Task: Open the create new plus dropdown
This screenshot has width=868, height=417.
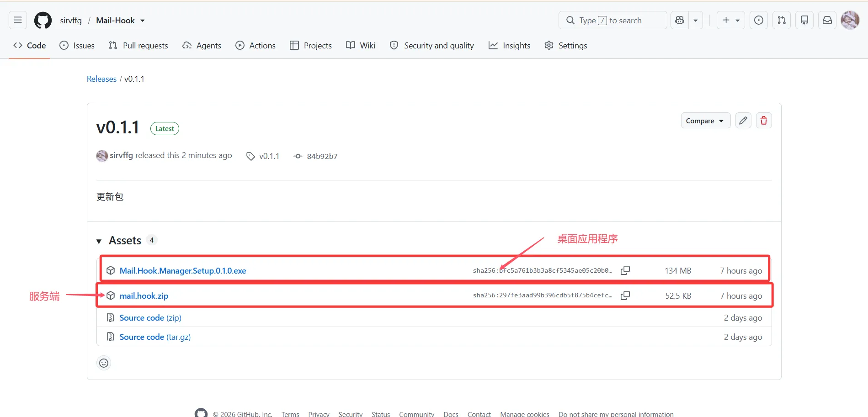Action: point(731,20)
